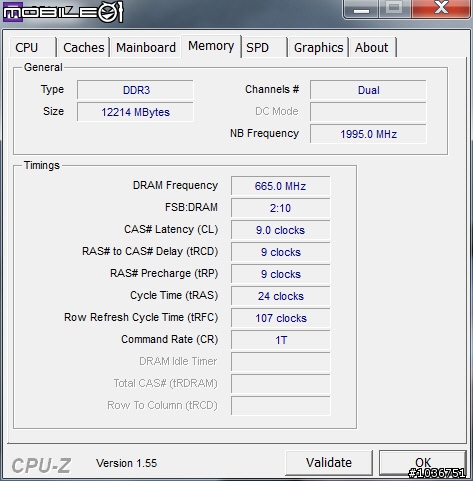Open the About tab
The height and width of the screenshot is (481, 473).
372,47
